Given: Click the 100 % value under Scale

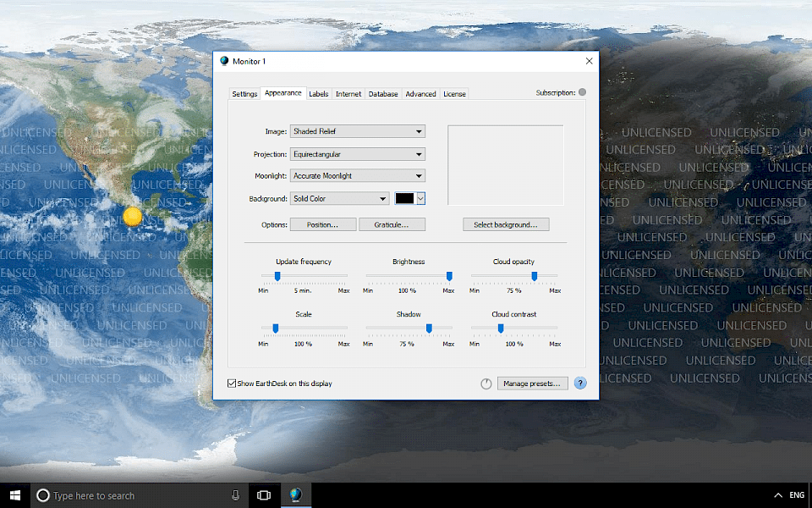Looking at the screenshot, I should (303, 344).
